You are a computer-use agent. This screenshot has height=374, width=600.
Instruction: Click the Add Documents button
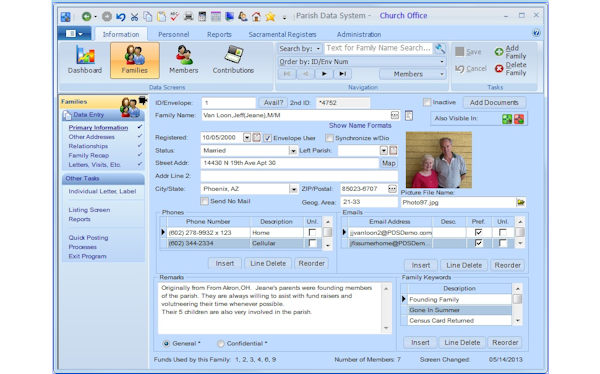(x=494, y=103)
